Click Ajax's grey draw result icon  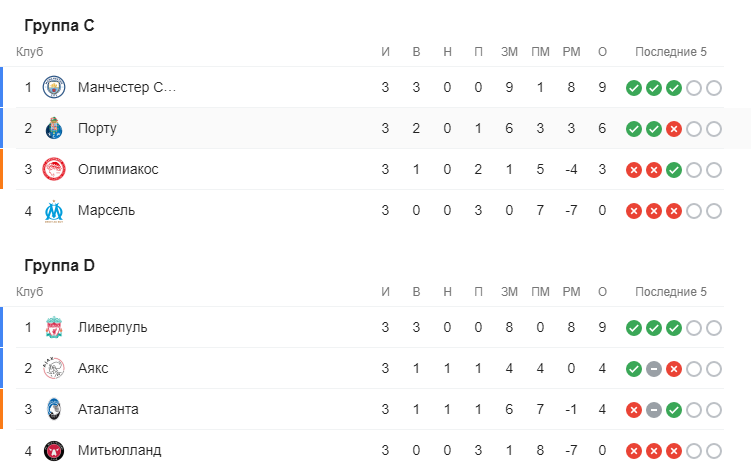[654, 369]
